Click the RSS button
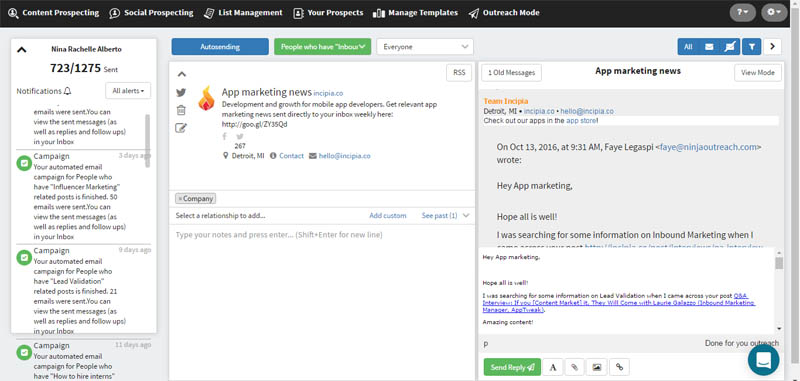The height and width of the screenshot is (381, 800). [459, 73]
